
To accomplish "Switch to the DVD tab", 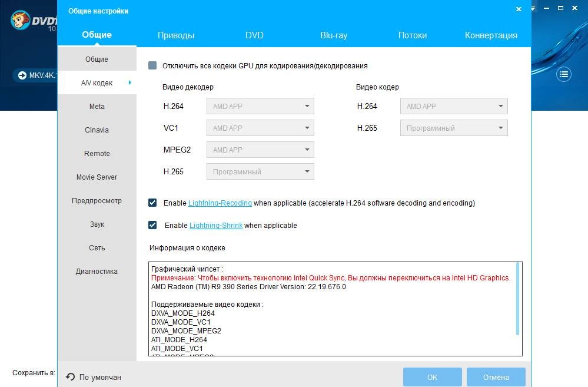I will pos(254,35).
